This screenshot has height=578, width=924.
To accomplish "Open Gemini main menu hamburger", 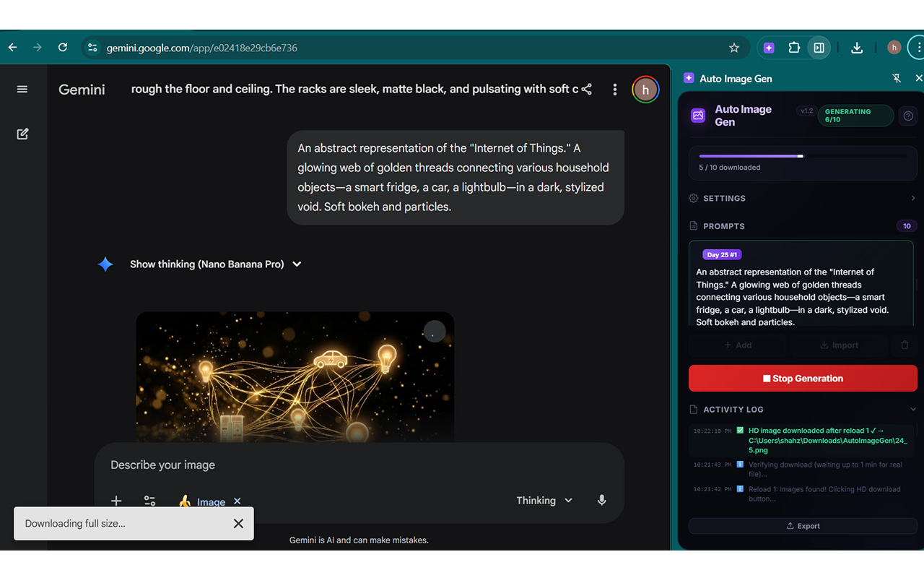I will click(x=22, y=89).
